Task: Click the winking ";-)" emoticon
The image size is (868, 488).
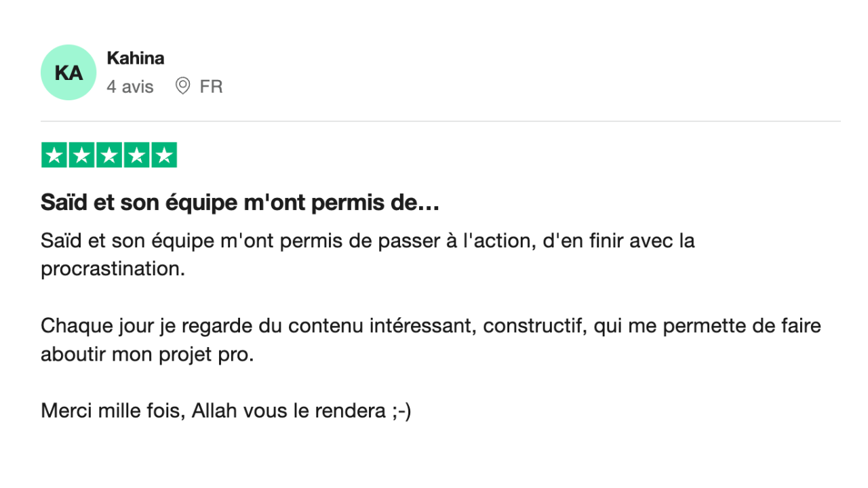Action: [401, 411]
